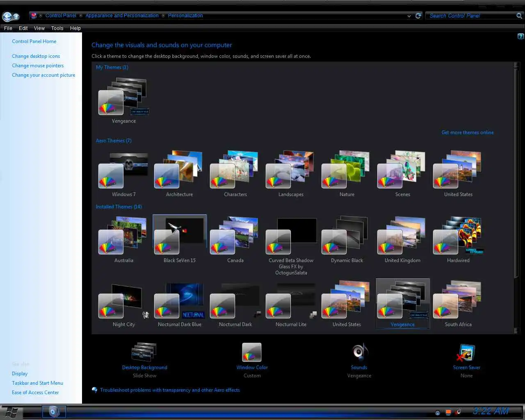The image size is (525, 420).
Task: Open the Edit menu
Action: [23, 28]
